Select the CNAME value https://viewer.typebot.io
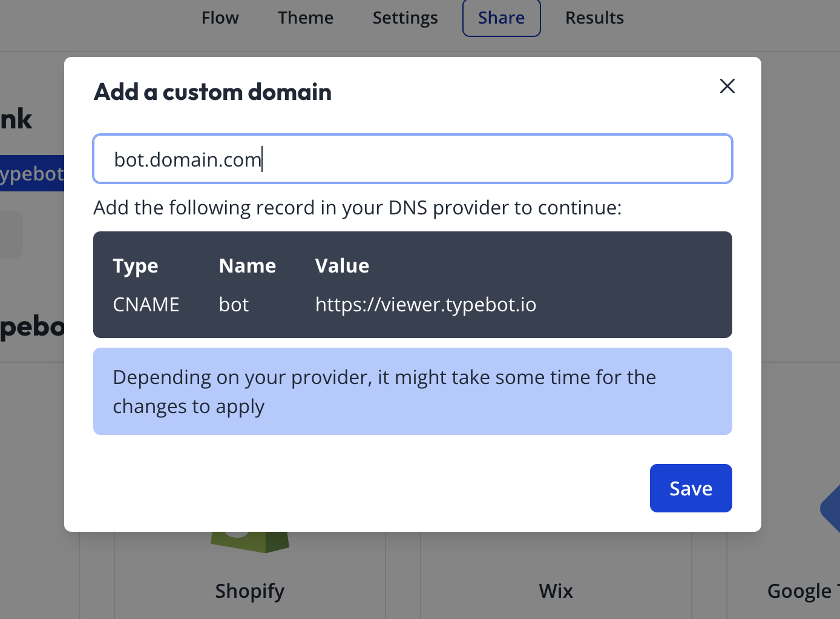The width and height of the screenshot is (840, 619). pos(425,305)
